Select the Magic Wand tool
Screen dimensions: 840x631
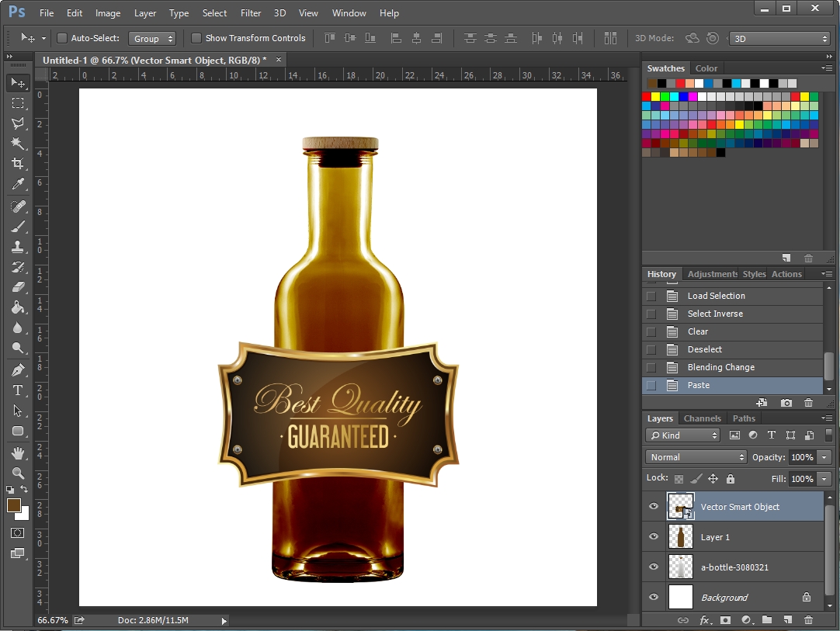click(18, 143)
